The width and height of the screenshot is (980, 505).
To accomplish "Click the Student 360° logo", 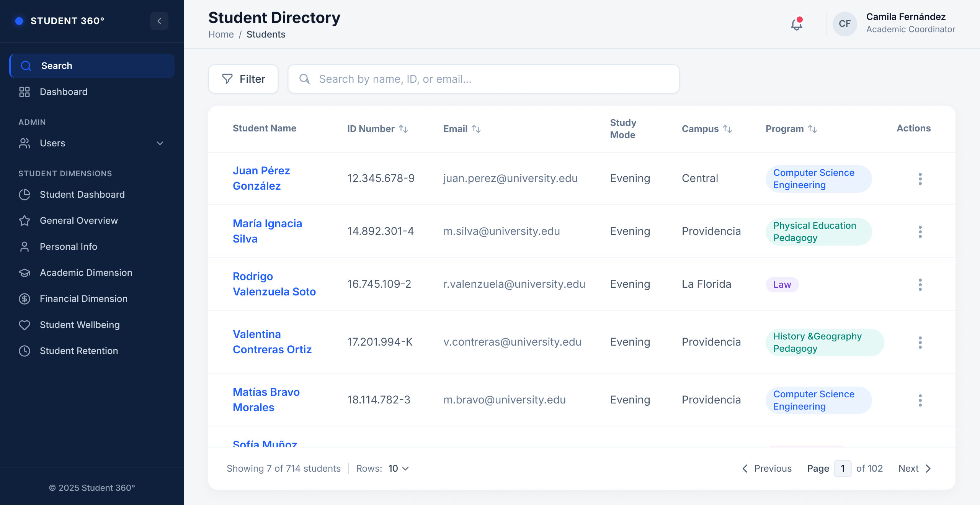I will click(x=59, y=21).
